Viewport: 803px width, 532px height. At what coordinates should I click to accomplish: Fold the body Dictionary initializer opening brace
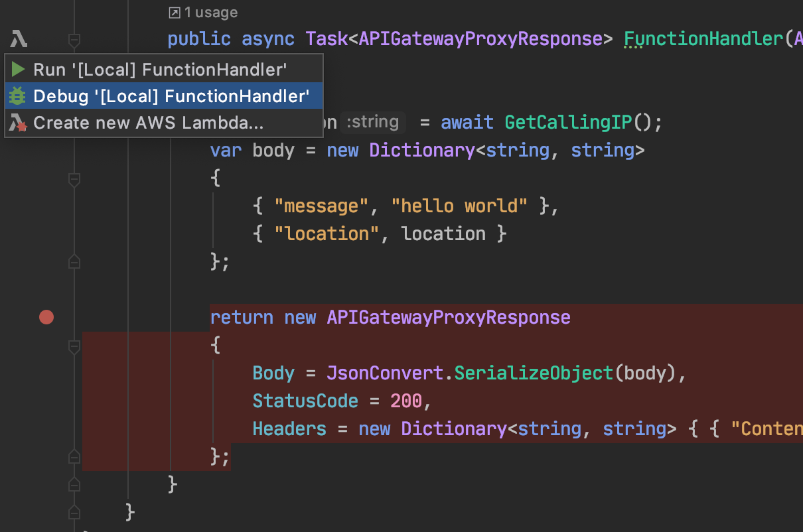click(74, 178)
